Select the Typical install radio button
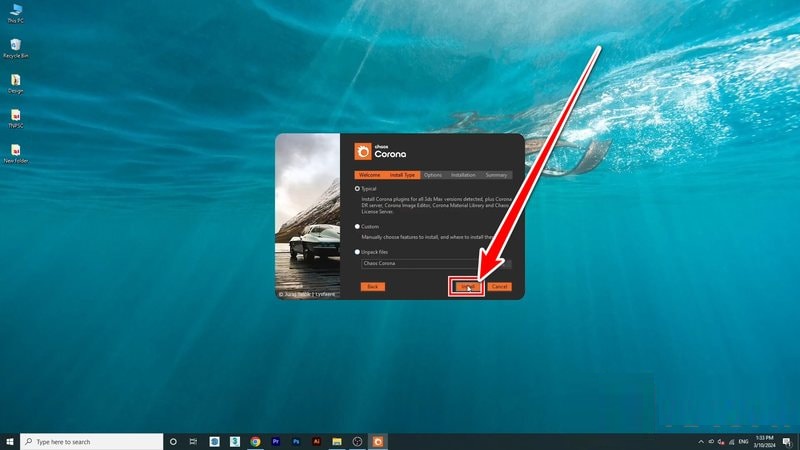The height and width of the screenshot is (450, 800). [357, 189]
